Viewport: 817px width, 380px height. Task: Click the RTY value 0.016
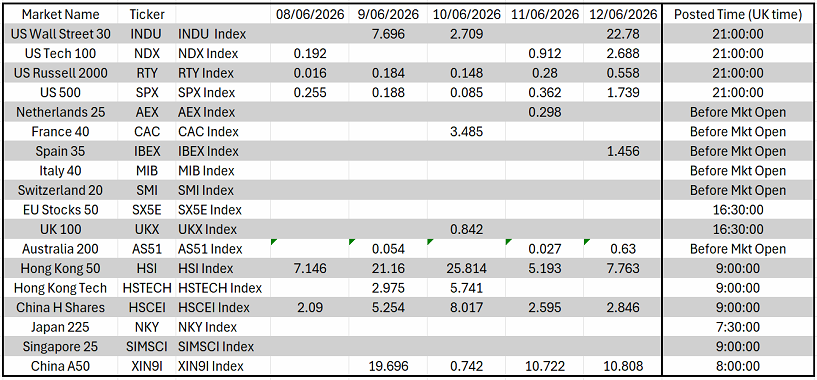(310, 73)
